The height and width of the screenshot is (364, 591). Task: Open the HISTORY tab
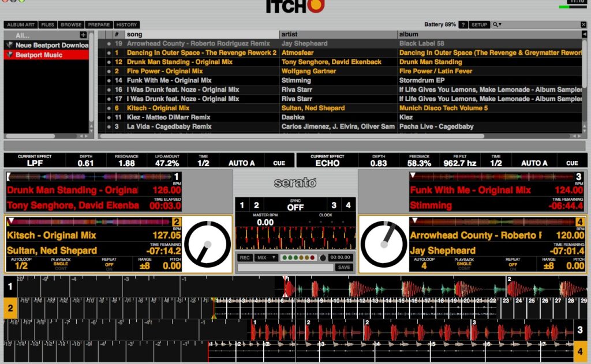(126, 25)
